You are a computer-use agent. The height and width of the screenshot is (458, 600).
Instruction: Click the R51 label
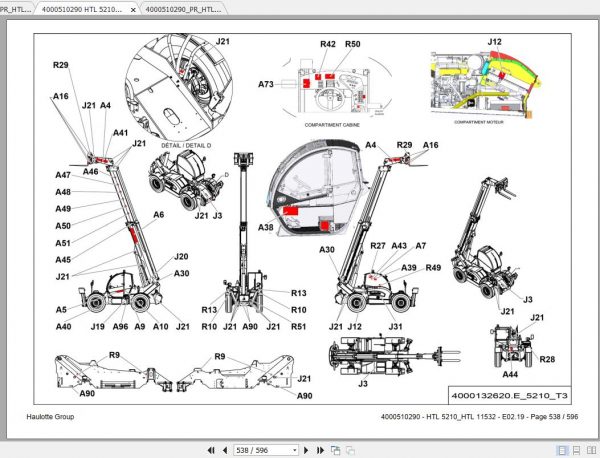pos(298,326)
